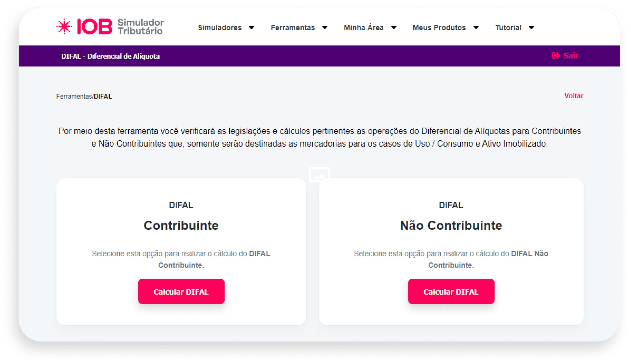Expand the Ferramentas dropdown arrow

(x=325, y=27)
